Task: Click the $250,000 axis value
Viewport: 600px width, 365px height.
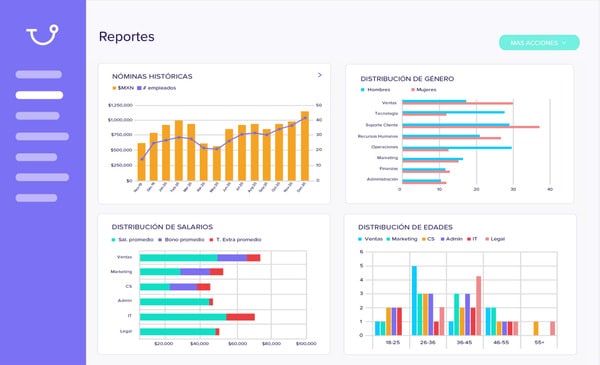Action: click(122, 165)
